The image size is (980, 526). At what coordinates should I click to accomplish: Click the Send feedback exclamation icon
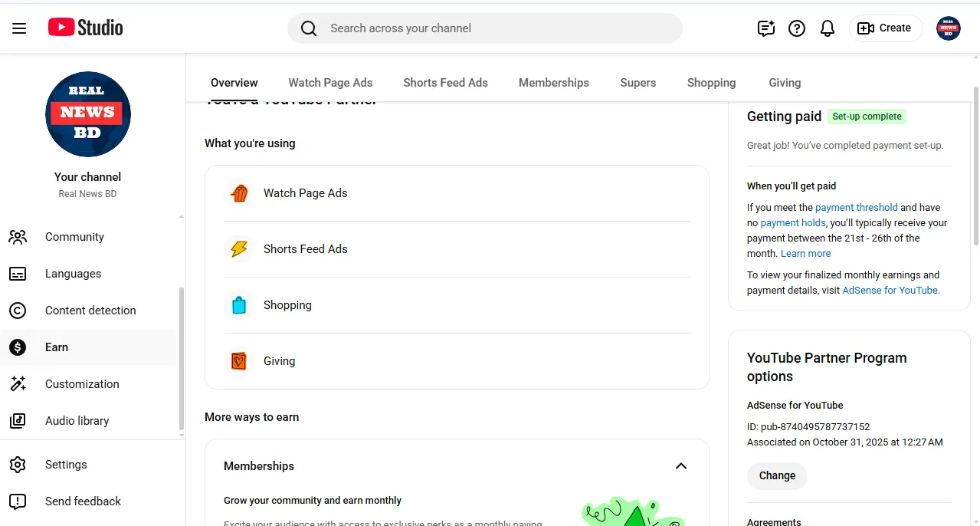(x=18, y=501)
